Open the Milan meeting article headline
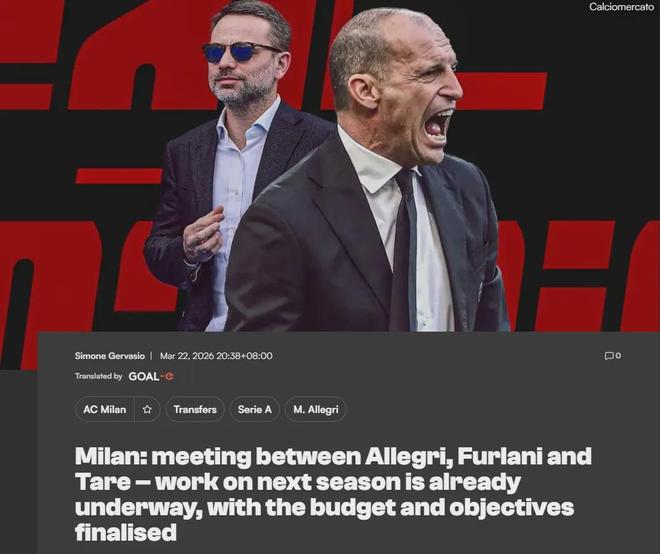Image resolution: width=660 pixels, height=554 pixels. coord(333,494)
